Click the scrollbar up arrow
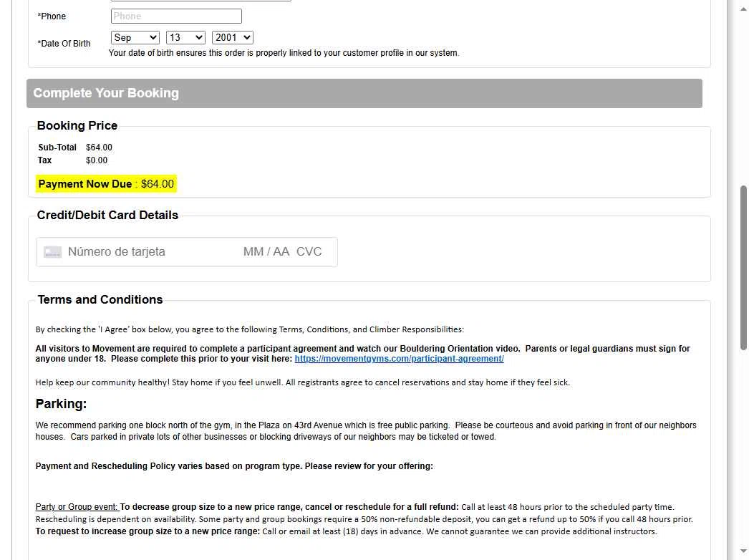 point(743,9)
